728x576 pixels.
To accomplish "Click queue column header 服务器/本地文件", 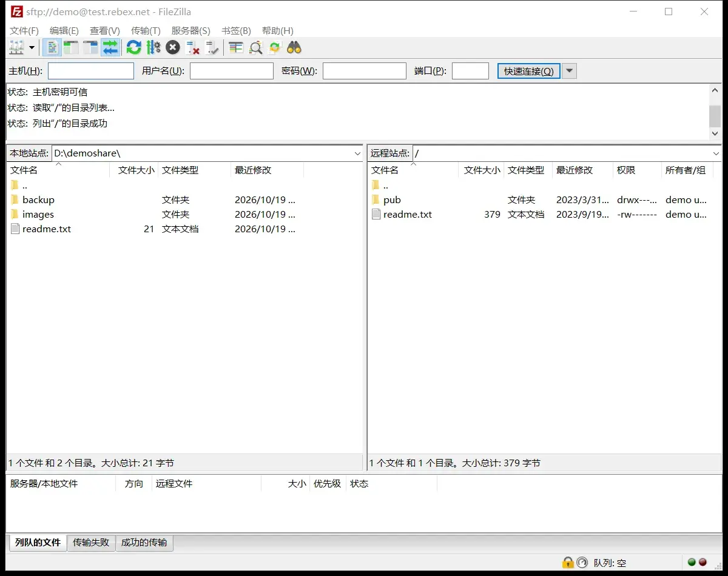I will pos(61,483).
